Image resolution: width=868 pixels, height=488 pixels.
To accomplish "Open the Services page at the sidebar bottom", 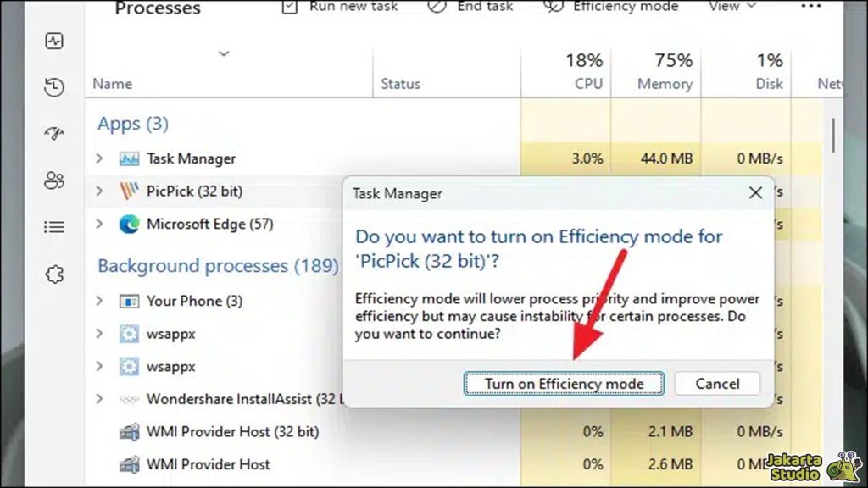I will click(53, 274).
